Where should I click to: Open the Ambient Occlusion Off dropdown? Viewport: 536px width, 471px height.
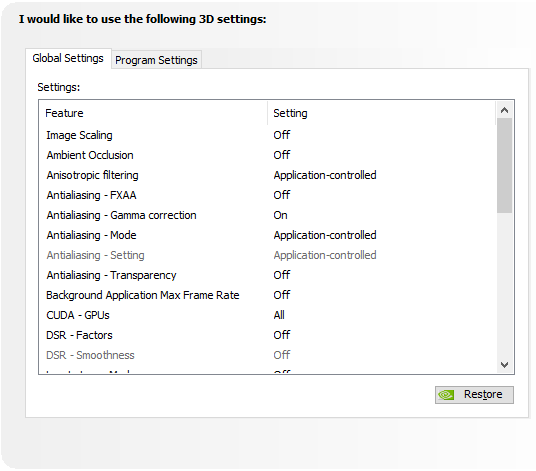282,155
